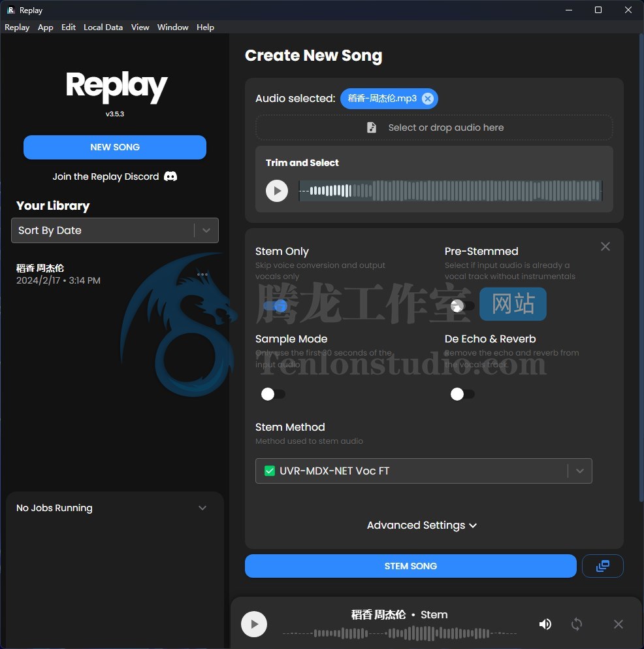Click the 2024/2/17 • 3:14 PM date text
644x649 pixels.
[x=58, y=280]
